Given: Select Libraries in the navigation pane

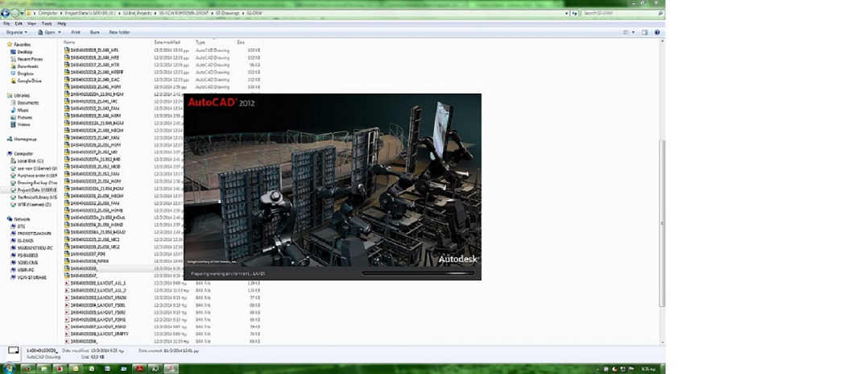Looking at the screenshot, I should point(23,95).
